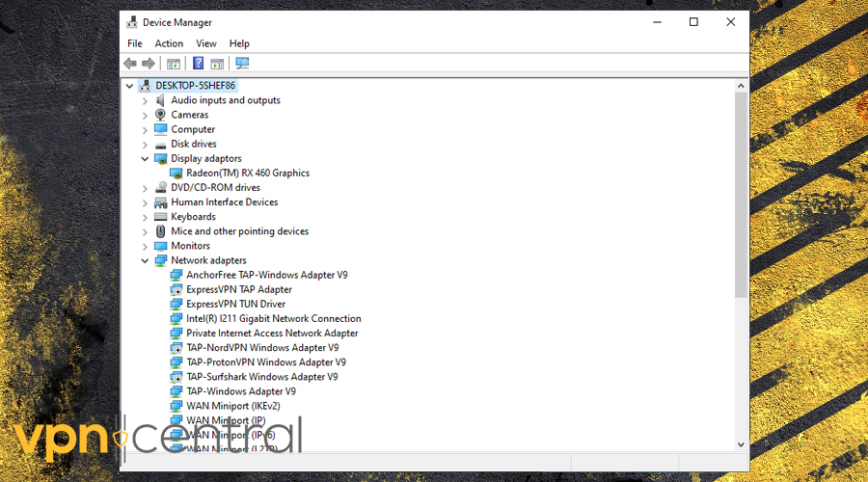Expand the Disk drives category
This screenshot has width=868, height=482.
146,145
